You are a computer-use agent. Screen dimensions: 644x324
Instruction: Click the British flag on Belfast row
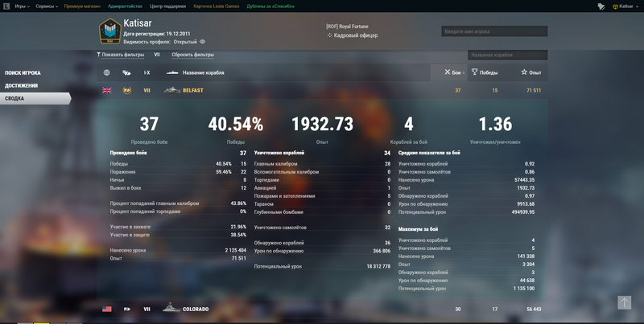pyautogui.click(x=106, y=91)
